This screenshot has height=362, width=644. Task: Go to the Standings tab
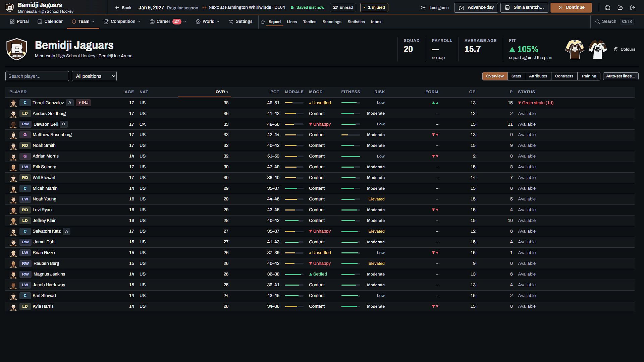click(332, 22)
